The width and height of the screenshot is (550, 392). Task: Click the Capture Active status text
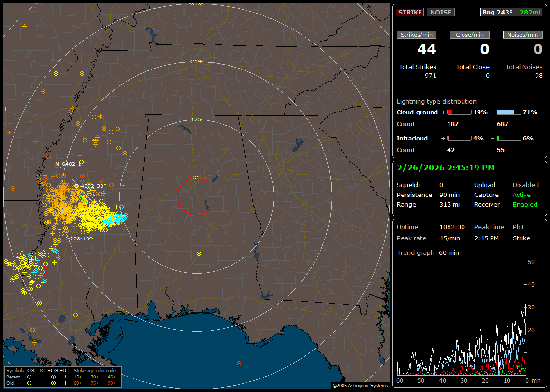pyautogui.click(x=521, y=195)
